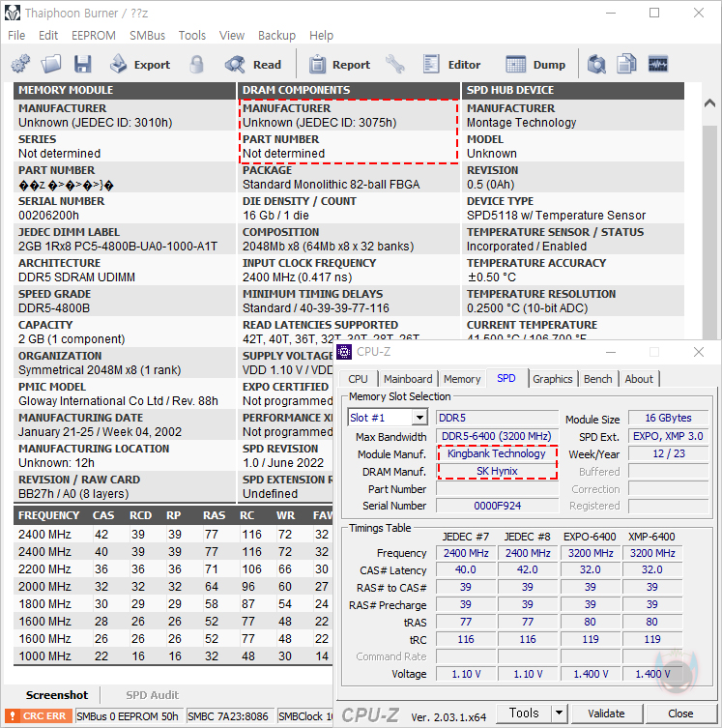Viewport: 722px width, 728px height.
Task: Click the DRAM Manuf. SK Hynix field
Action: pyautogui.click(x=497, y=471)
